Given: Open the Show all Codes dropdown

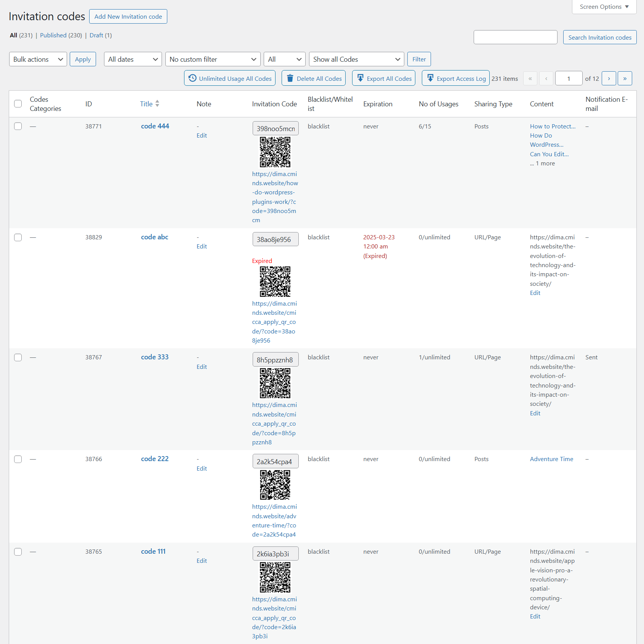Looking at the screenshot, I should 356,59.
